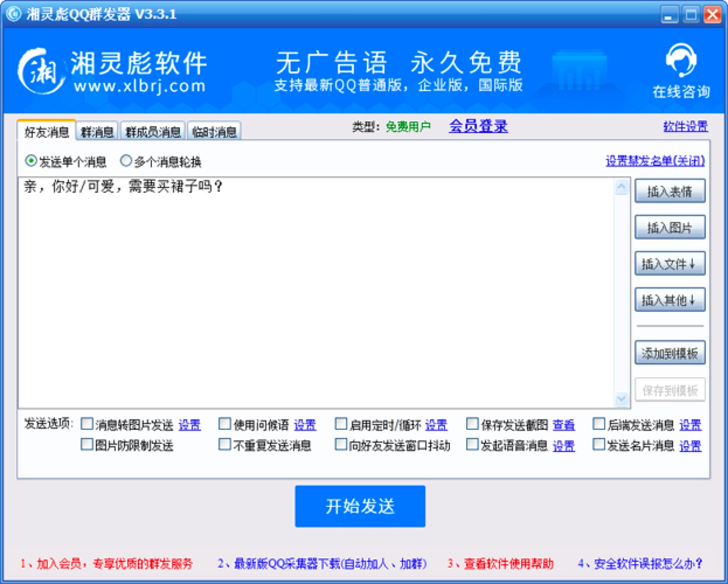Open link 4 安全软件误报怎么办

pyautogui.click(x=640, y=564)
